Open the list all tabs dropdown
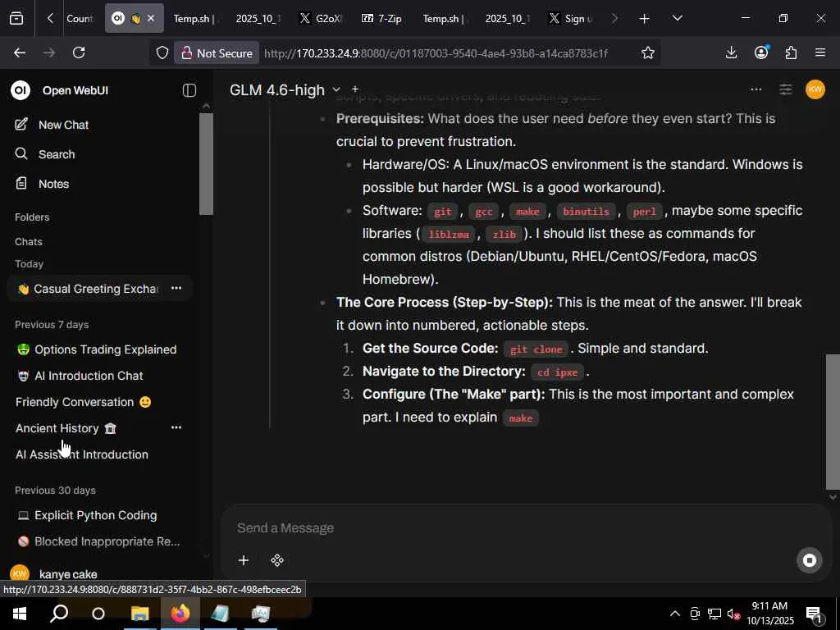Viewport: 840px width, 630px height. coord(677,18)
